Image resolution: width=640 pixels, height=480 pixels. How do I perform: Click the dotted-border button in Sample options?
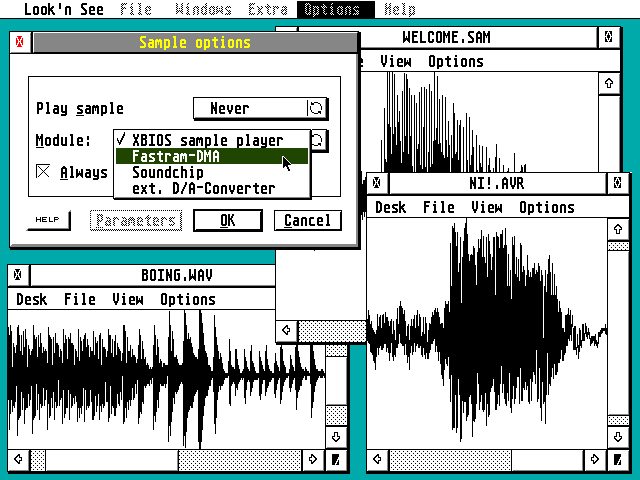coord(135,220)
